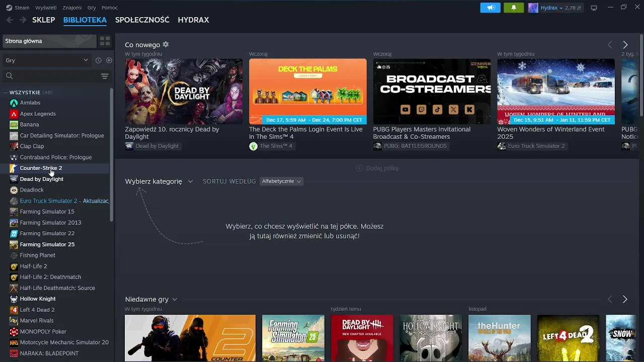Open Woven Wonders of Winterland thumbnail
The width and height of the screenshot is (644, 362).
(556, 92)
